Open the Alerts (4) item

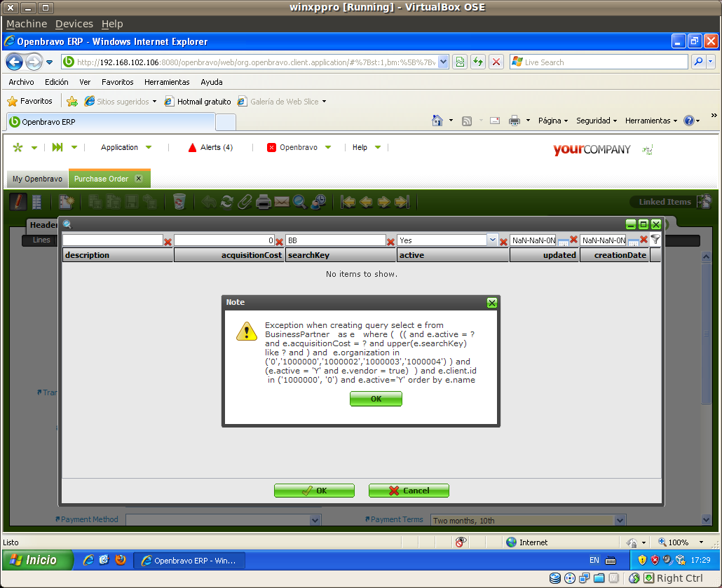(211, 147)
